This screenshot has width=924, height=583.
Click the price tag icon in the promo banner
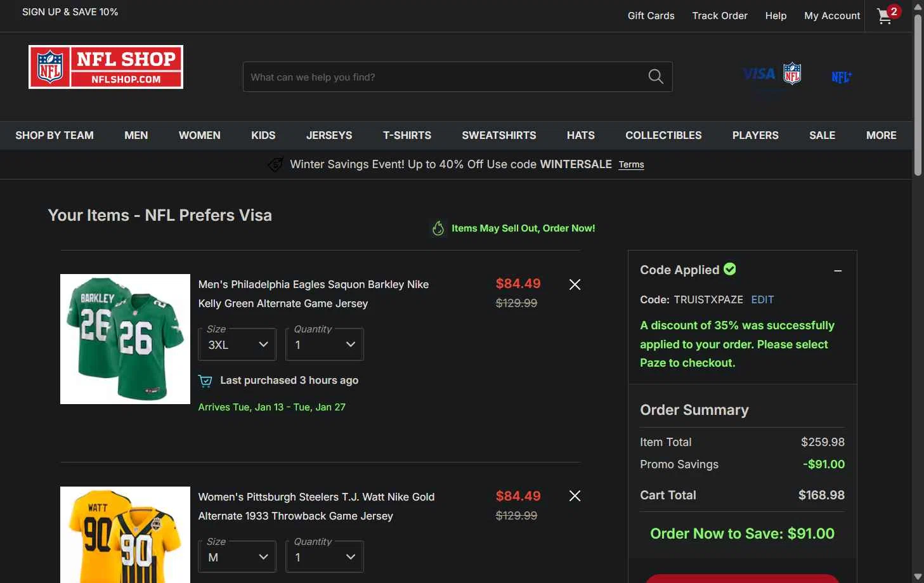pyautogui.click(x=275, y=164)
